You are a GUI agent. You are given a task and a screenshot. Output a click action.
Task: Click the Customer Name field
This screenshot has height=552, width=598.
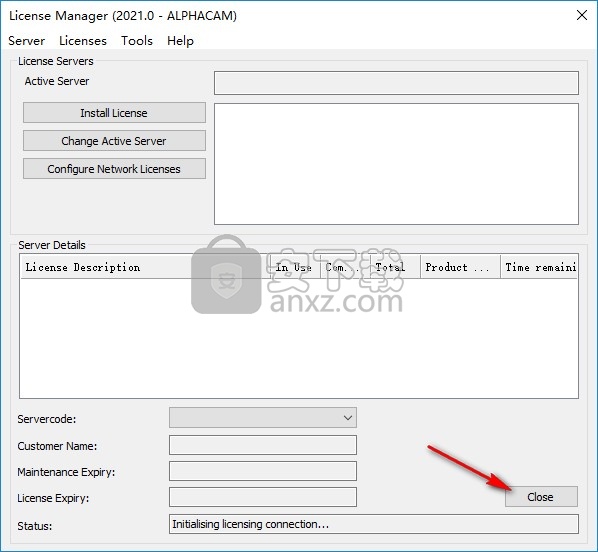(263, 445)
